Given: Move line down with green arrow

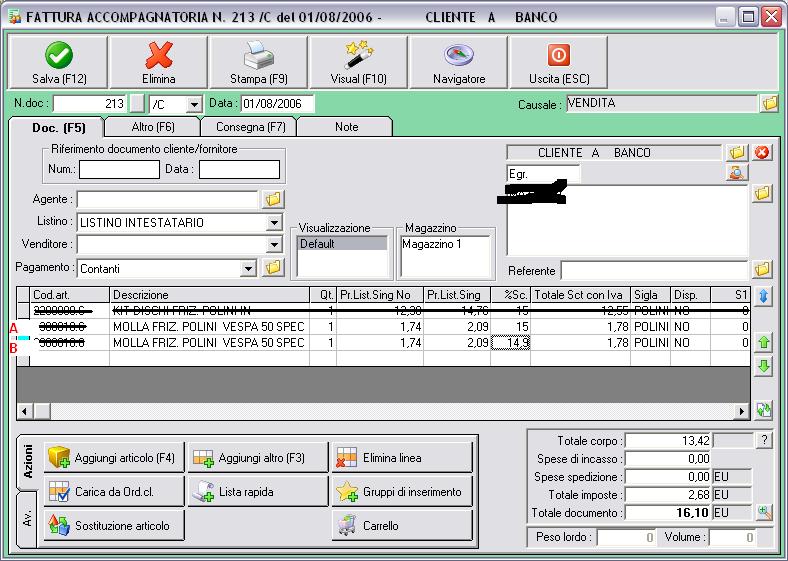Looking at the screenshot, I should click(x=763, y=366).
